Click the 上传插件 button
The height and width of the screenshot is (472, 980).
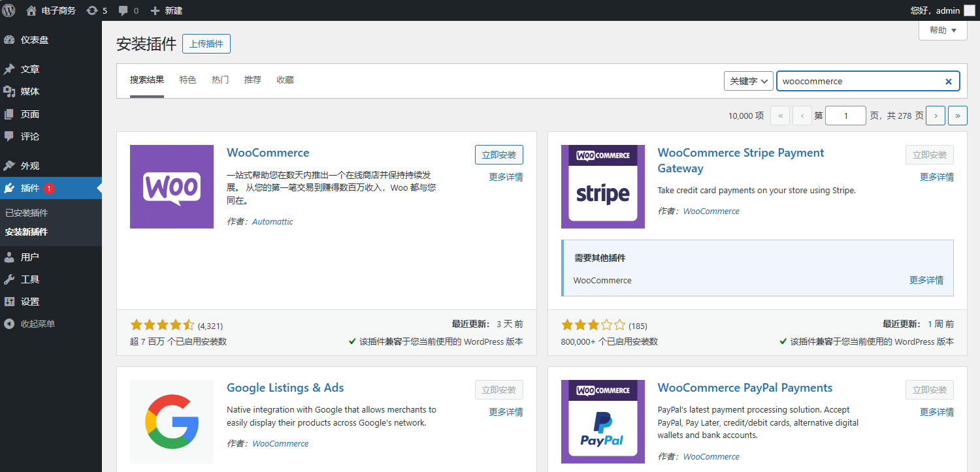(x=206, y=44)
